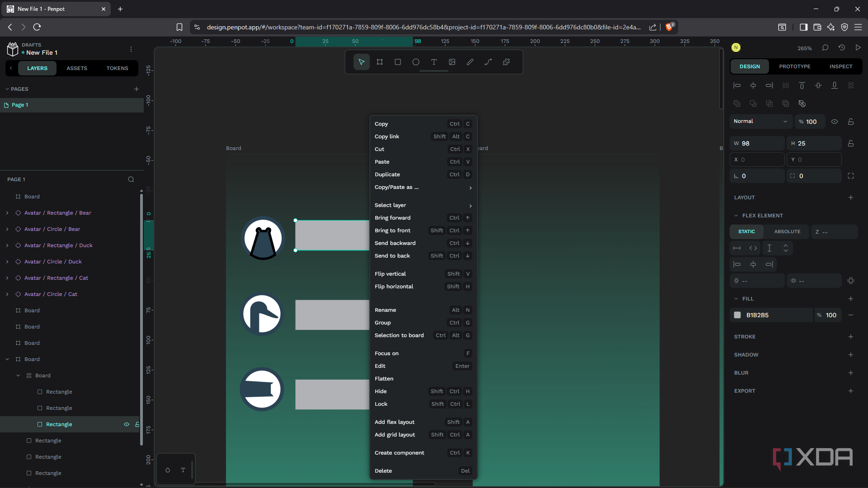This screenshot has height=488, width=868.
Task: Open version history icon
Action: click(x=842, y=47)
